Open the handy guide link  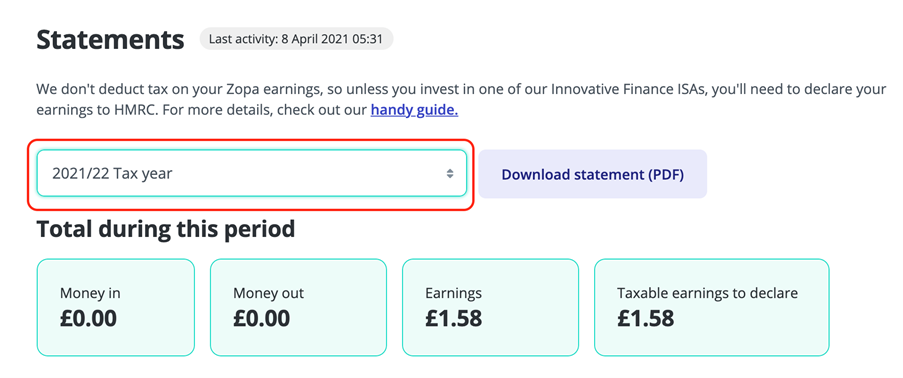pyautogui.click(x=415, y=109)
